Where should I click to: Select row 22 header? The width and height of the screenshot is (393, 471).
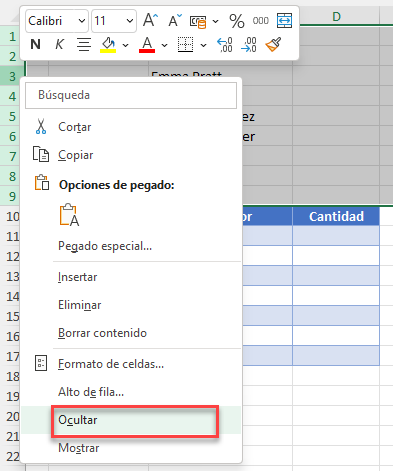(x=12, y=456)
